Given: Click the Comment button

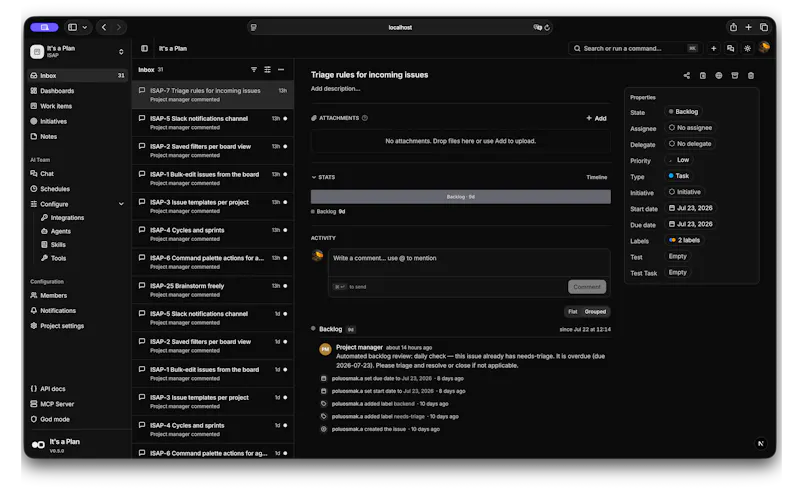Looking at the screenshot, I should [x=587, y=287].
